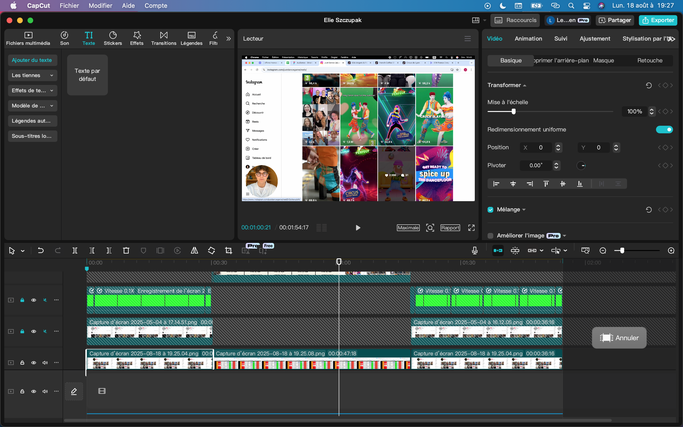683x427 pixels.
Task: Open the Transitions panel
Action: pyautogui.click(x=163, y=38)
